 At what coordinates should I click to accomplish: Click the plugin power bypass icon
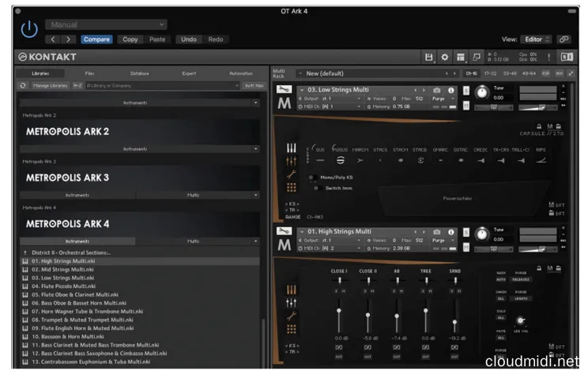(28, 29)
